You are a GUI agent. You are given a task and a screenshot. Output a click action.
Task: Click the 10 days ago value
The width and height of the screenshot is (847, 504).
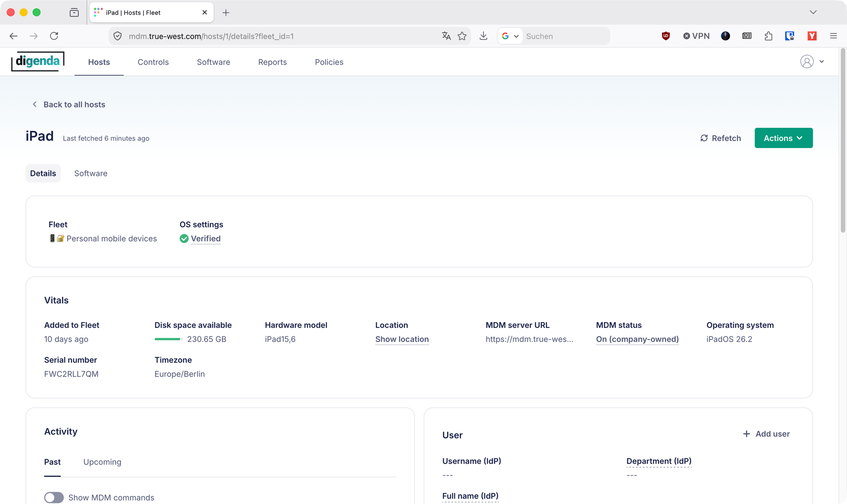click(x=66, y=339)
